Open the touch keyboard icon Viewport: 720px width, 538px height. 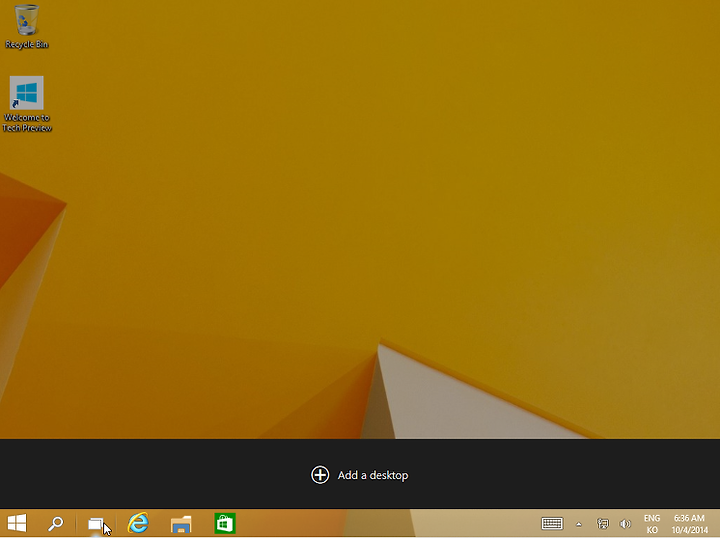[x=552, y=523]
